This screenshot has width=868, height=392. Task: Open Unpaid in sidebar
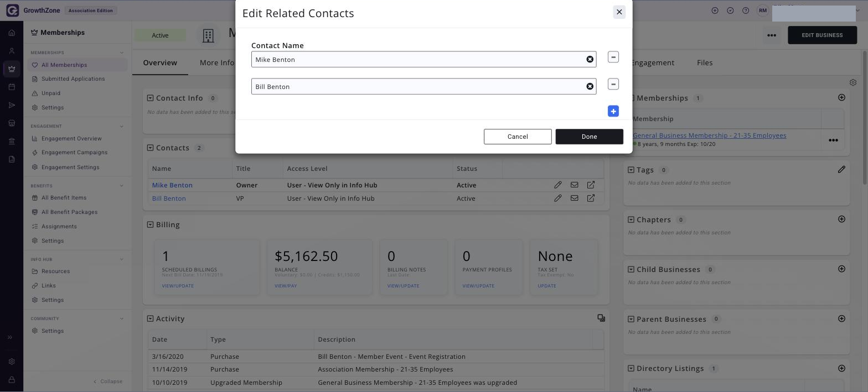(x=51, y=93)
